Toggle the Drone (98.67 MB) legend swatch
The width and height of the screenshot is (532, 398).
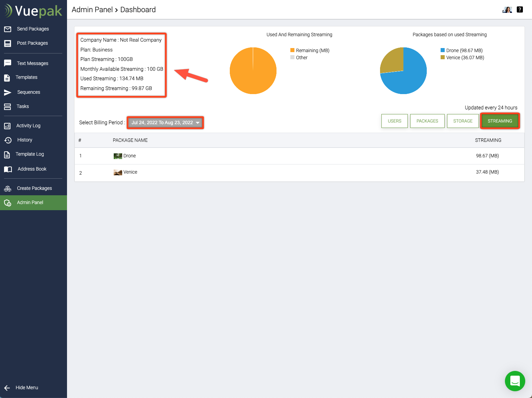443,50
